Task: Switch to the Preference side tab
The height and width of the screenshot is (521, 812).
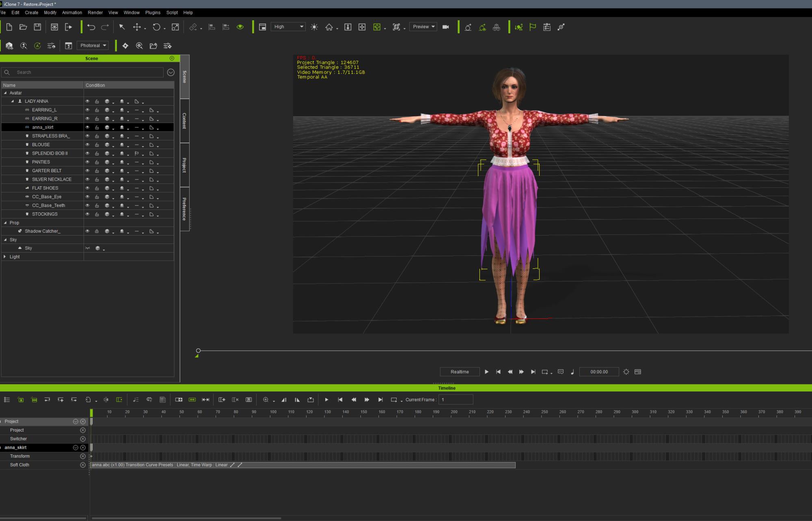Action: (x=184, y=209)
